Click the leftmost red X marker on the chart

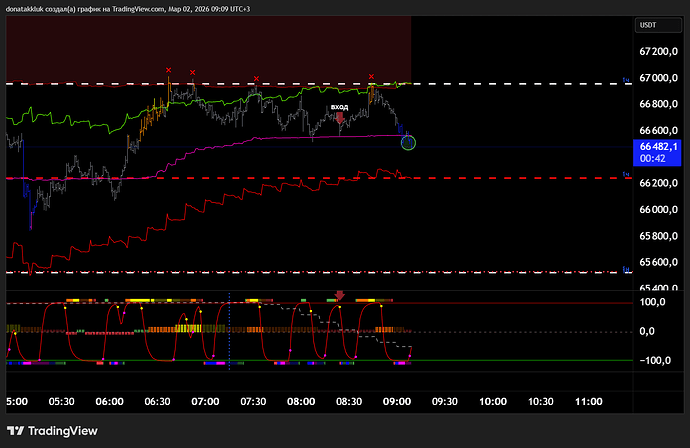tap(168, 71)
